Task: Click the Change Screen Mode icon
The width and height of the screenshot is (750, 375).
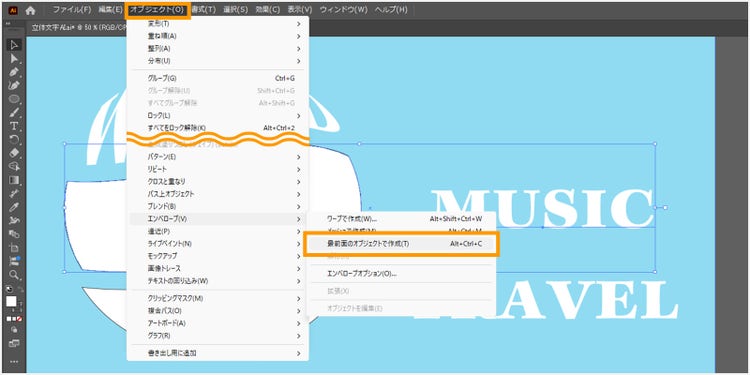Action: pos(14,343)
